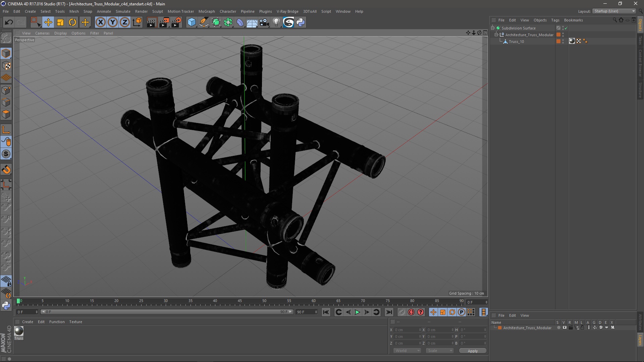
Task: Open the MoGraph menu
Action: [207, 11]
